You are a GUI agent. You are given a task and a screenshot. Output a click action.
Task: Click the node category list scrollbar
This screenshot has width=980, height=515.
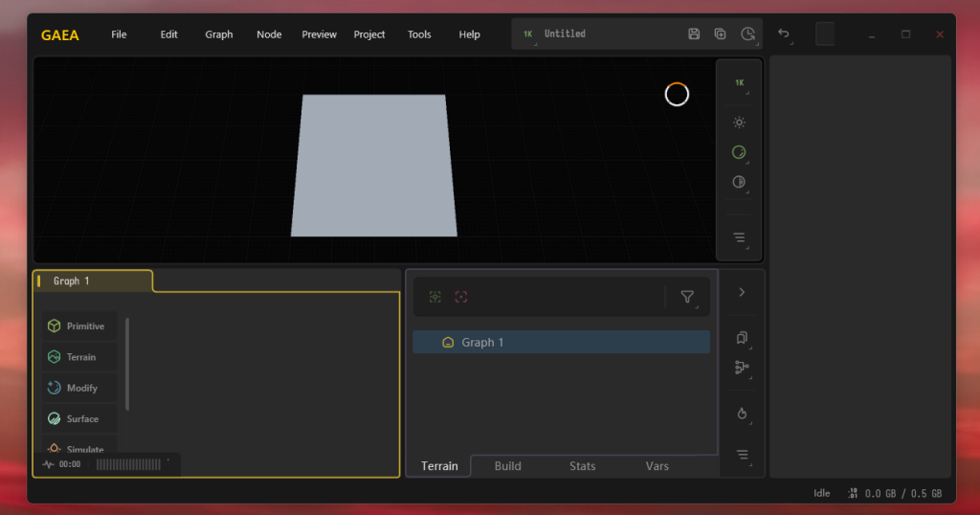[x=127, y=364]
